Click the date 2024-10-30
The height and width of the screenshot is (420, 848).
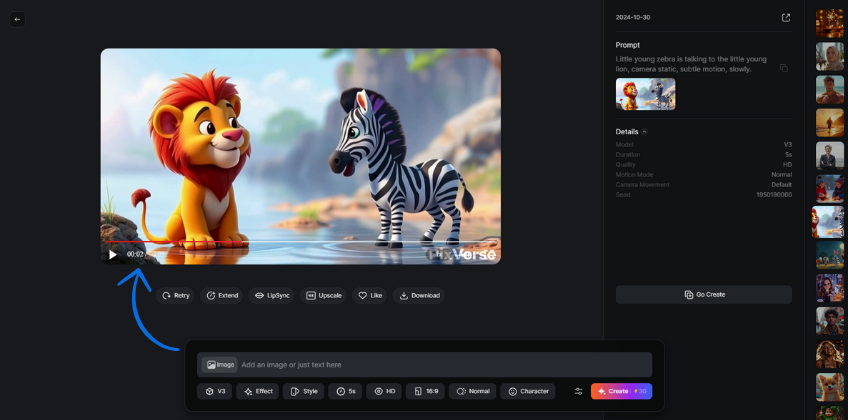click(633, 17)
